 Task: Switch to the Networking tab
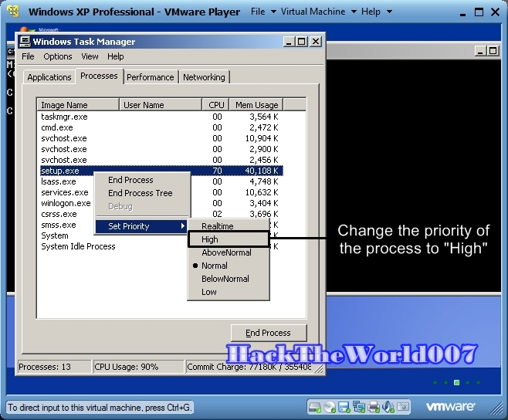click(x=204, y=77)
